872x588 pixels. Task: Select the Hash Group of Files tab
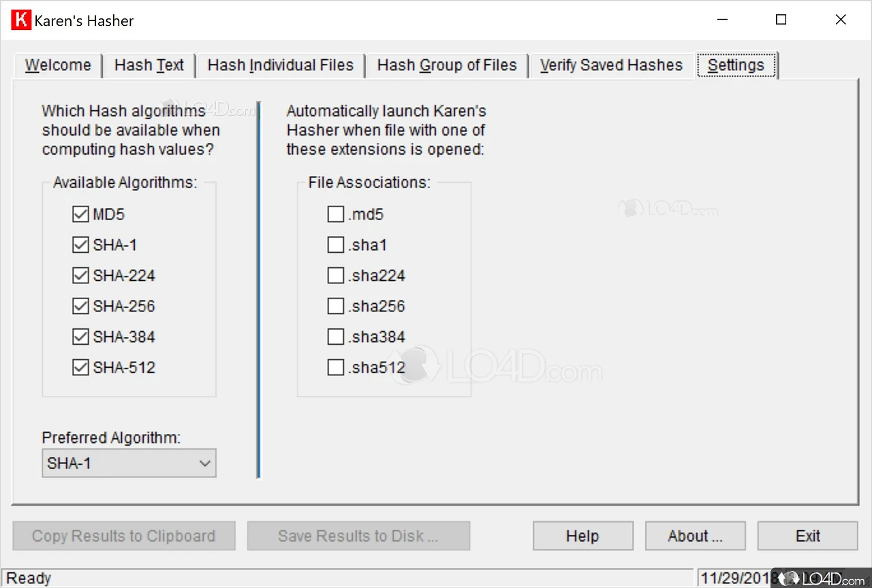(447, 65)
